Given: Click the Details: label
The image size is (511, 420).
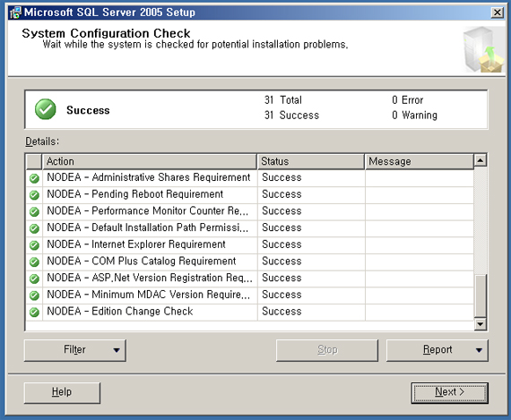Looking at the screenshot, I should tap(42, 141).
